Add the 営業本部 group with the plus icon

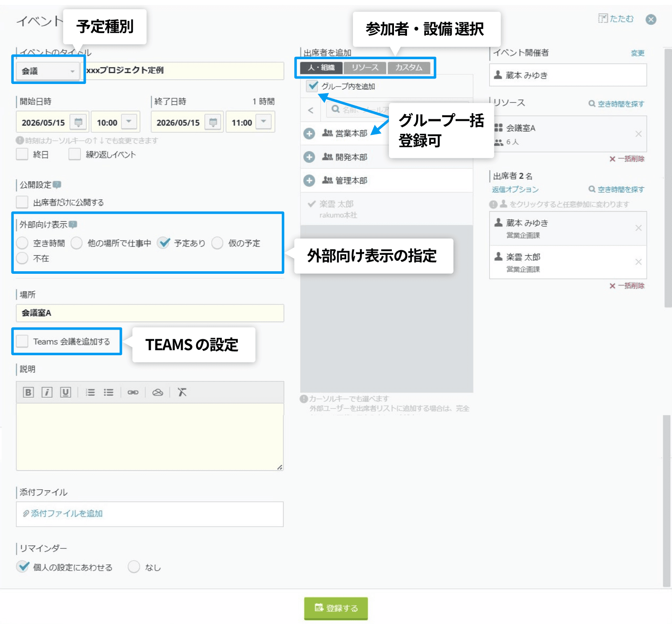[x=310, y=134]
